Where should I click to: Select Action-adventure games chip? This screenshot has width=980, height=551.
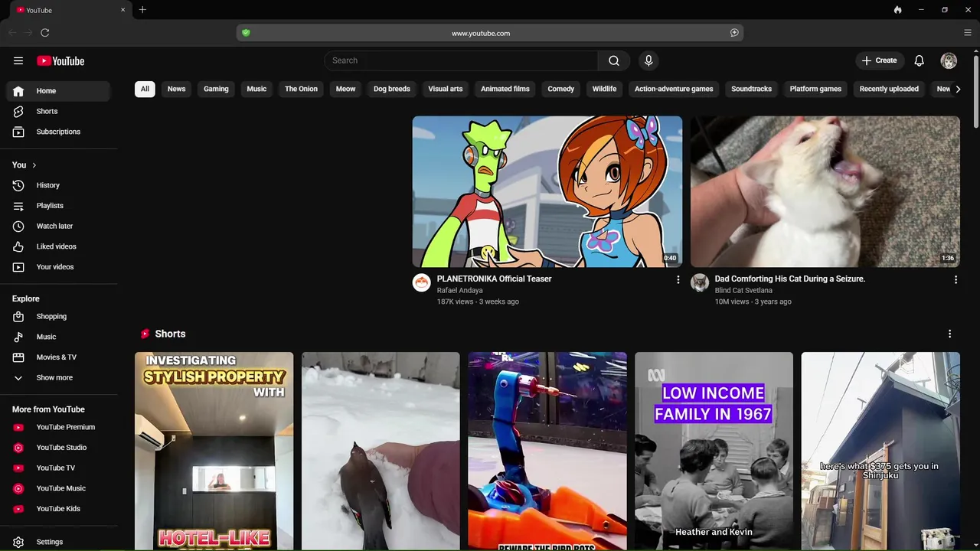[674, 89]
